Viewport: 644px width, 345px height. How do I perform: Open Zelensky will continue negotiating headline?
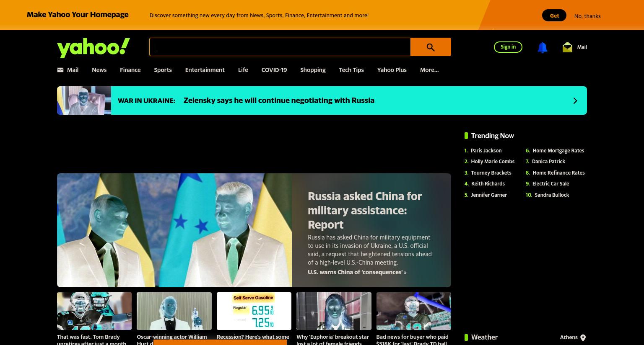coord(279,100)
